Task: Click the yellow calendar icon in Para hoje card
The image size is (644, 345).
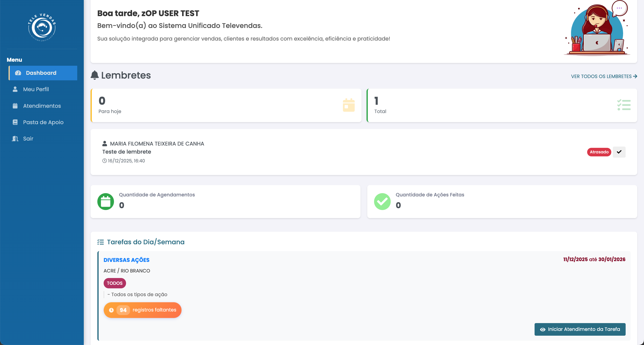Action: click(349, 105)
